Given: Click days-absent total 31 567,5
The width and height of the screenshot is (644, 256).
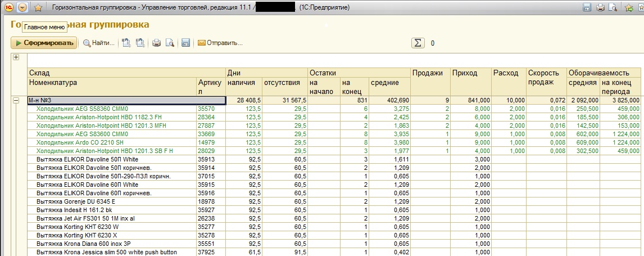Looking at the screenshot, I should click(x=294, y=100).
